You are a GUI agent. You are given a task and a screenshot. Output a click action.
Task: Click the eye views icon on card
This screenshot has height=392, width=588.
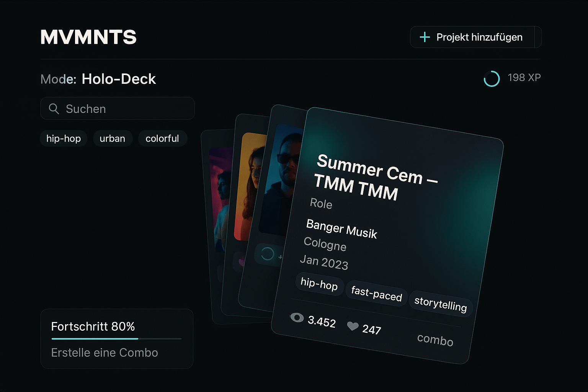pyautogui.click(x=297, y=317)
